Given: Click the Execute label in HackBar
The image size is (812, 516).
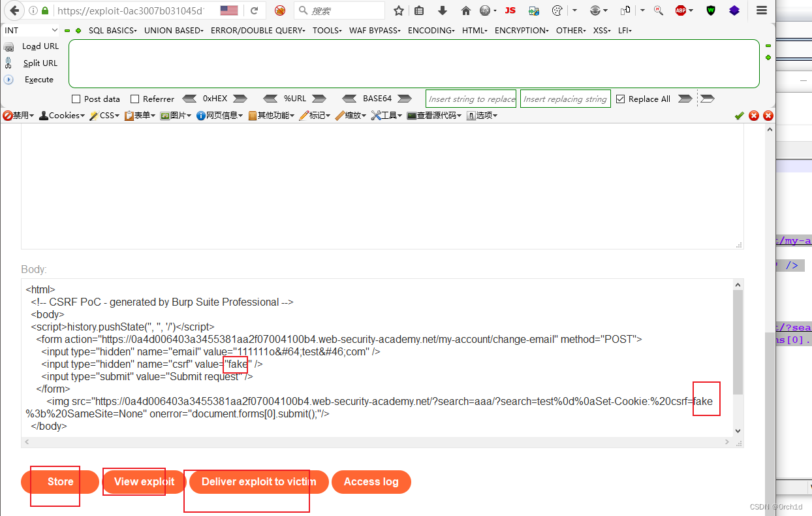Looking at the screenshot, I should coord(39,80).
